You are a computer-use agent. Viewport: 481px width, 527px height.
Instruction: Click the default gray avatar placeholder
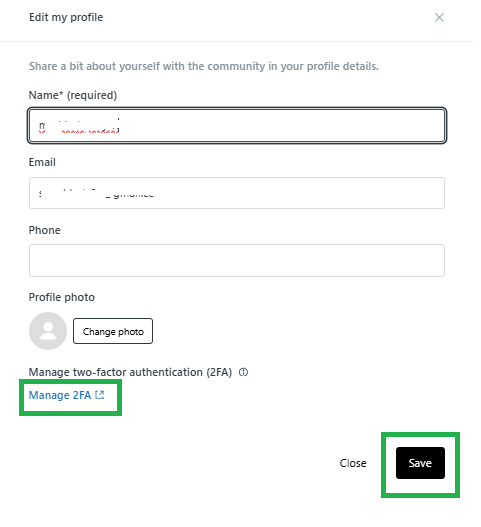click(48, 331)
